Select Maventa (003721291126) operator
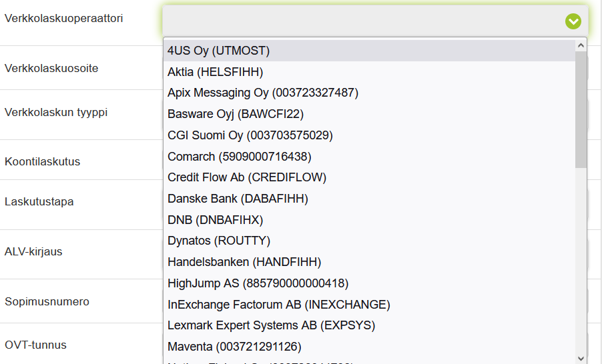 pyautogui.click(x=234, y=347)
